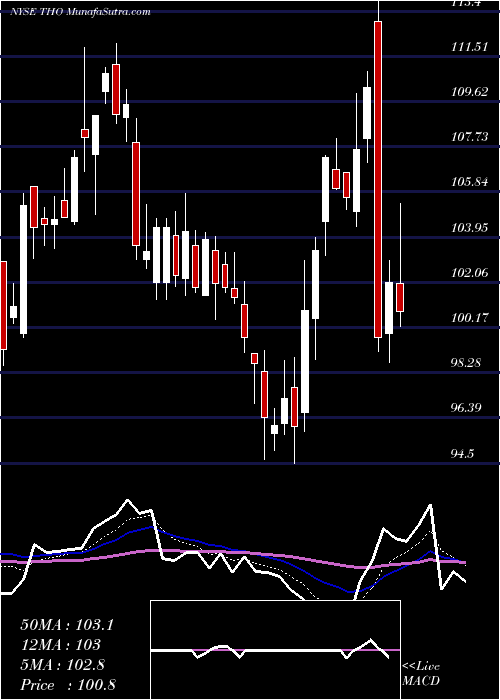
Task: Click the 109.62 price axis label
Action: click(470, 92)
